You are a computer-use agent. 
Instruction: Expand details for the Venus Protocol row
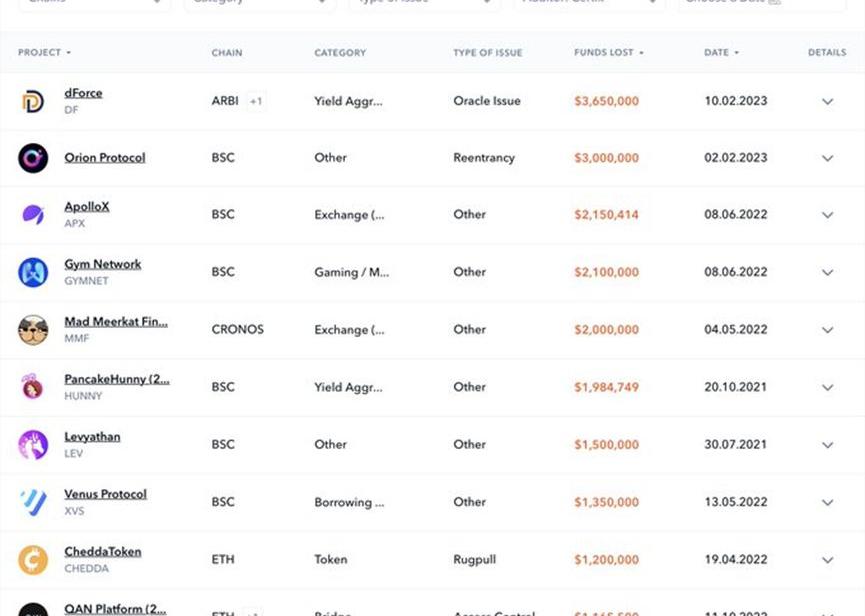click(x=827, y=502)
